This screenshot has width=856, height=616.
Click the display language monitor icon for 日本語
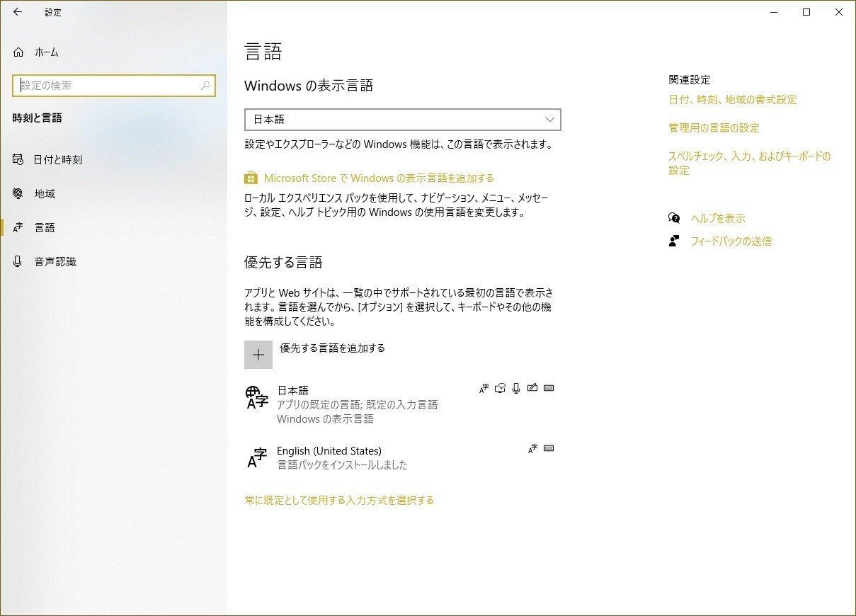(500, 388)
